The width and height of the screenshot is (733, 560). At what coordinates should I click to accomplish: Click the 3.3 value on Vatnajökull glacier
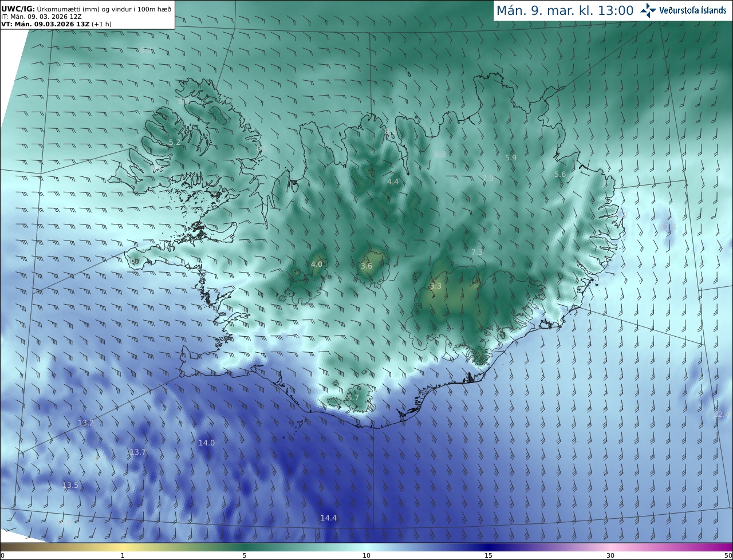click(x=436, y=286)
